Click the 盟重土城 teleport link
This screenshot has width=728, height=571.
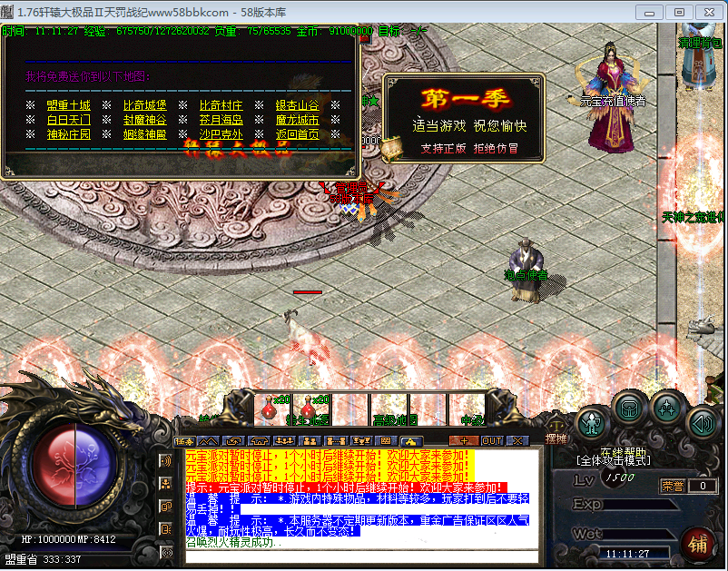pos(68,105)
